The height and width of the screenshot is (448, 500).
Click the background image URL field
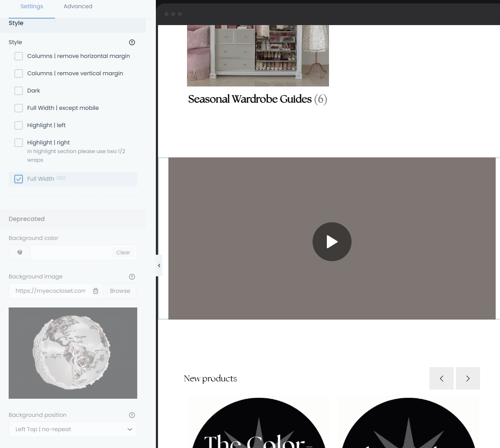click(50, 291)
